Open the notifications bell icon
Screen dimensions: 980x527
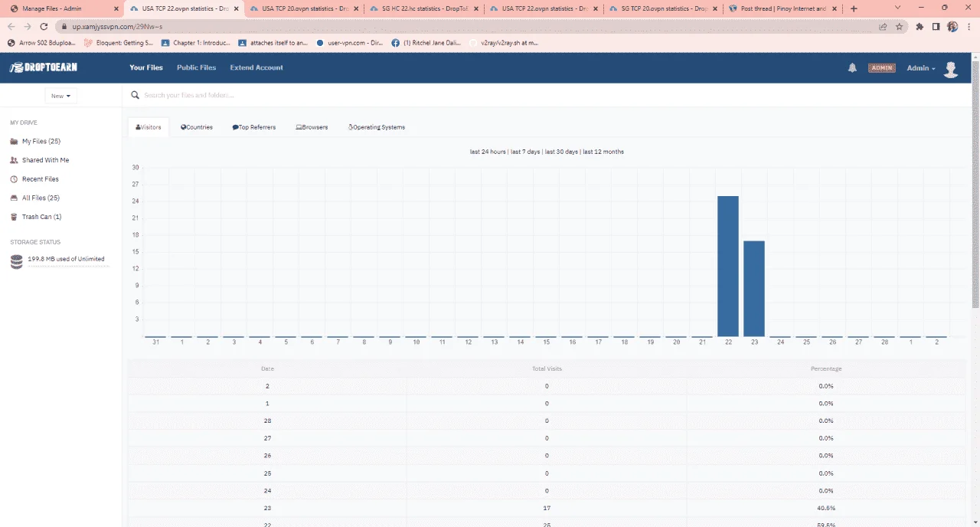click(x=852, y=67)
